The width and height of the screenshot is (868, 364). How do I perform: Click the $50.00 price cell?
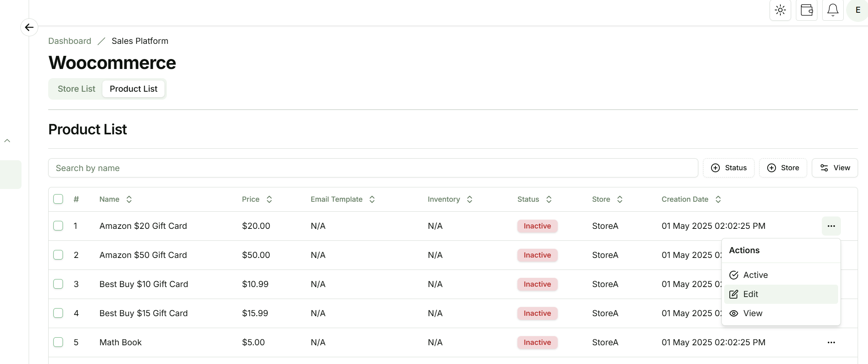(256, 255)
